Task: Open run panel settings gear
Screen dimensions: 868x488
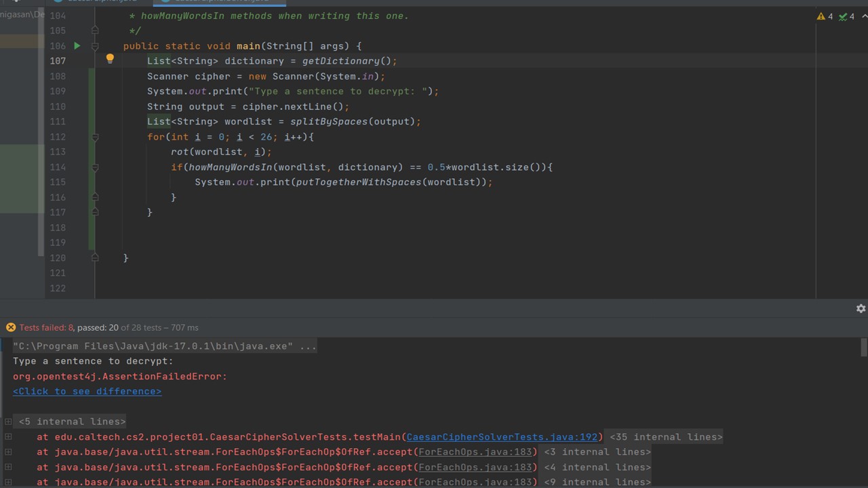Action: (x=861, y=308)
